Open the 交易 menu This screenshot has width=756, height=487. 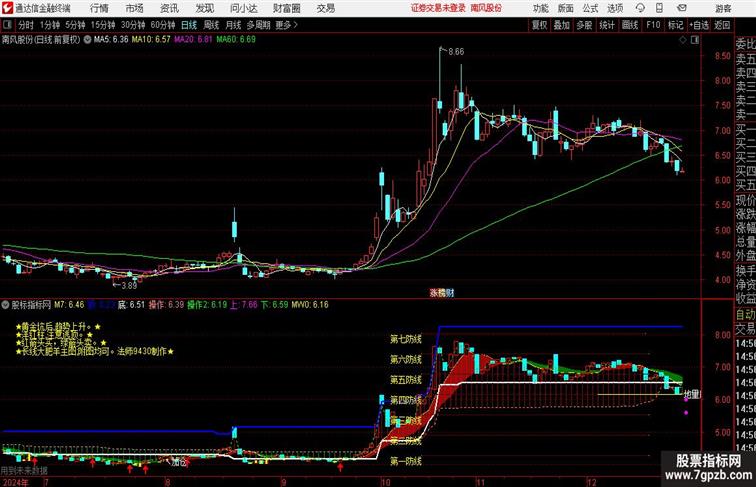click(x=325, y=8)
